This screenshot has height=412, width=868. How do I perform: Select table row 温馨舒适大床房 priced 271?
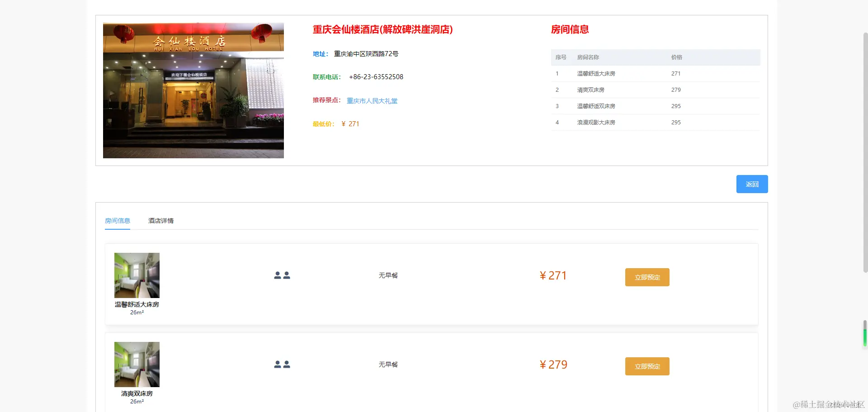coord(656,74)
